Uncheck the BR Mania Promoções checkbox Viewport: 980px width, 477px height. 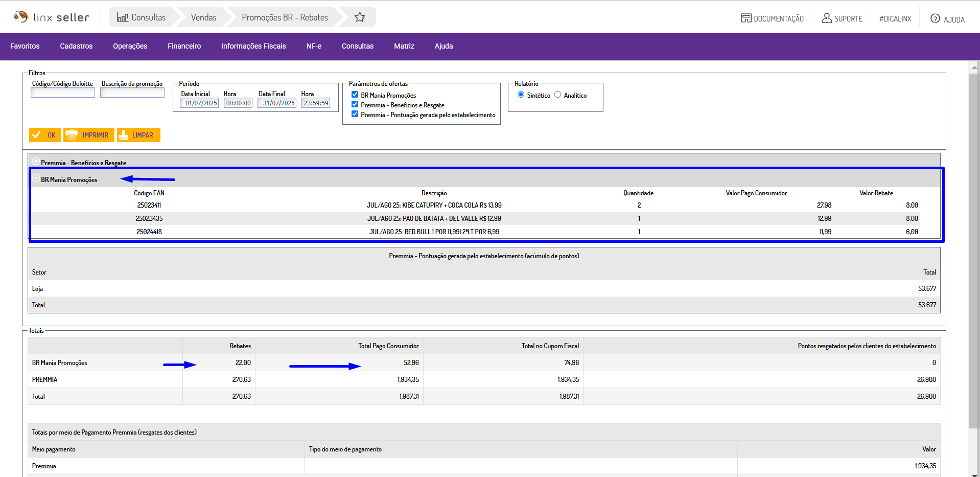coord(355,95)
